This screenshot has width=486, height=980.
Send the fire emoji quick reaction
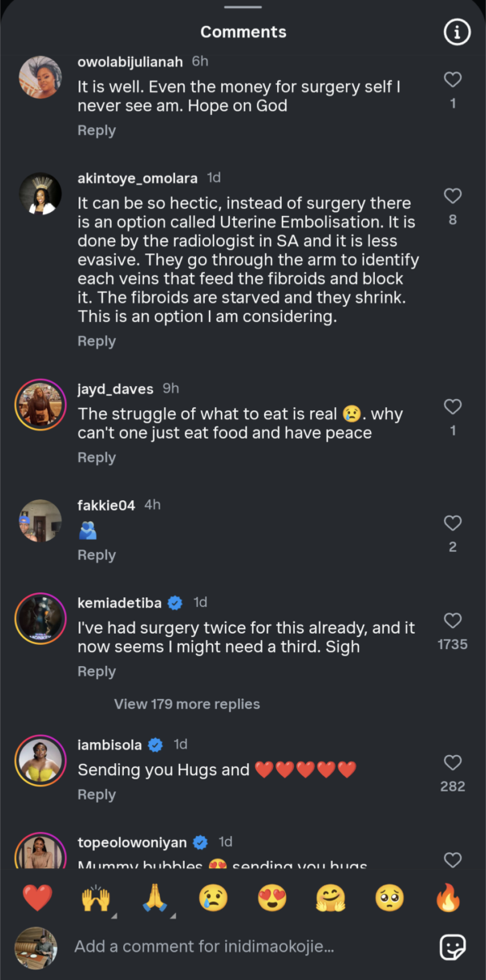click(448, 897)
